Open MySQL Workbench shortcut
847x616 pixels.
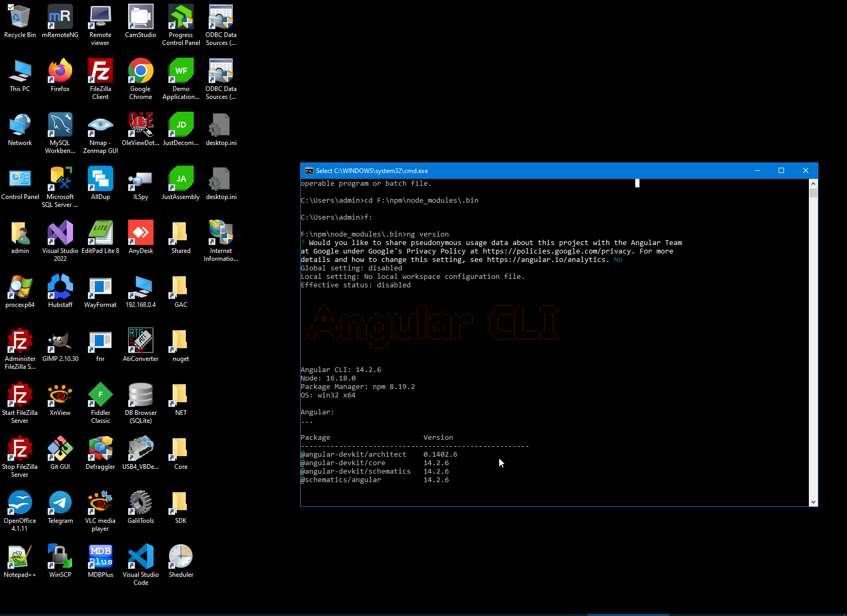click(60, 133)
